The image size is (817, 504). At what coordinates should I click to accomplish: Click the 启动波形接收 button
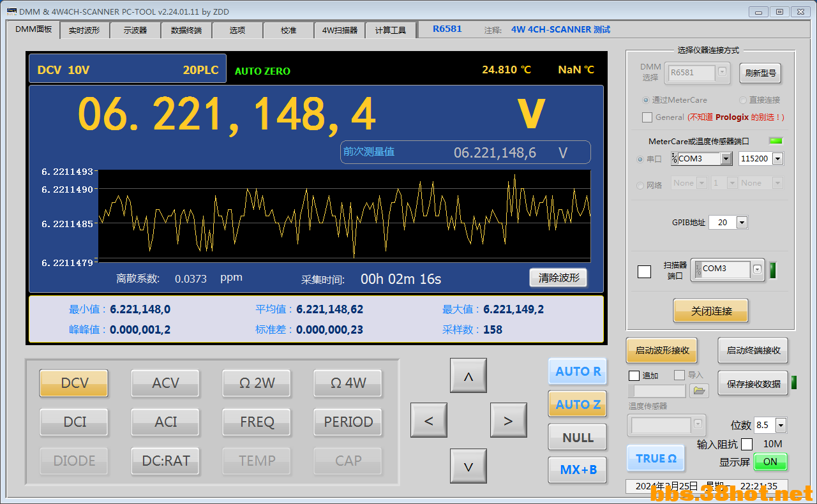(663, 350)
